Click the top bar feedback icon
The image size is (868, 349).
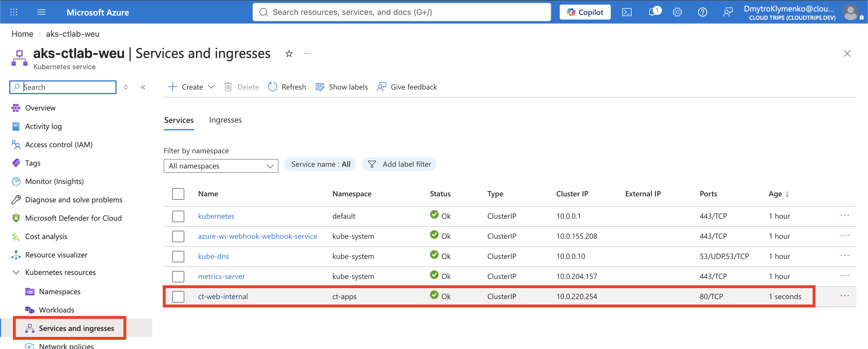tap(727, 12)
